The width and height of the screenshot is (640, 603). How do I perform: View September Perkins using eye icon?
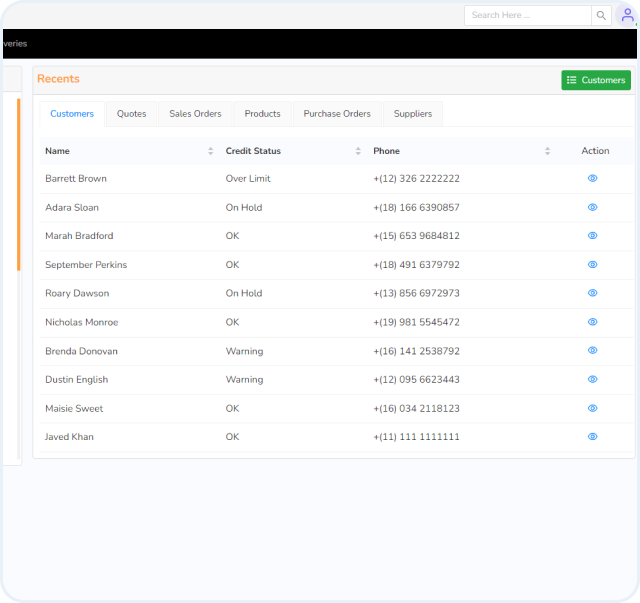click(x=592, y=265)
